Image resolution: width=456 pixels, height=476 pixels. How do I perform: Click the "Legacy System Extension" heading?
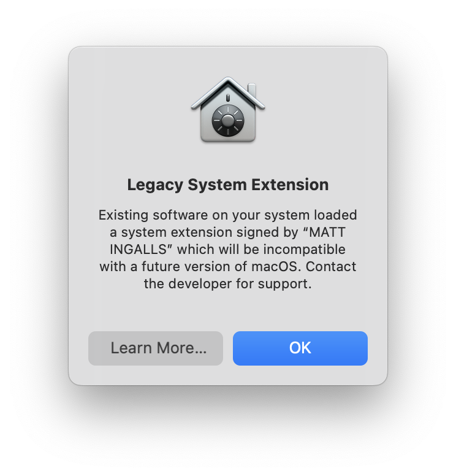tap(228, 185)
